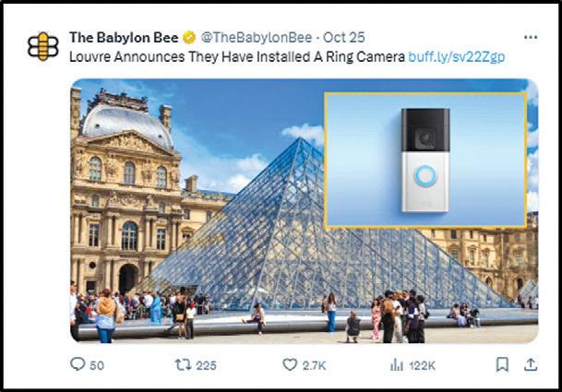The width and height of the screenshot is (562, 392).
Task: Click the 225 retweets count
Action: [x=206, y=365]
